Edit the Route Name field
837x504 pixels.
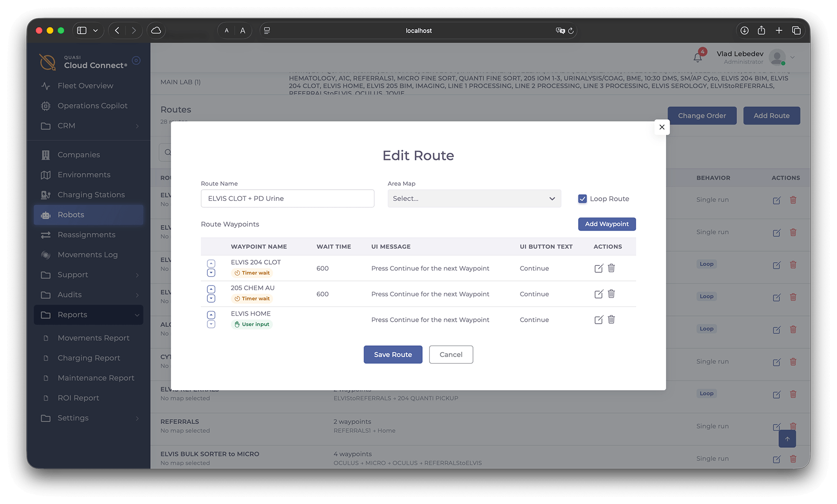287,199
